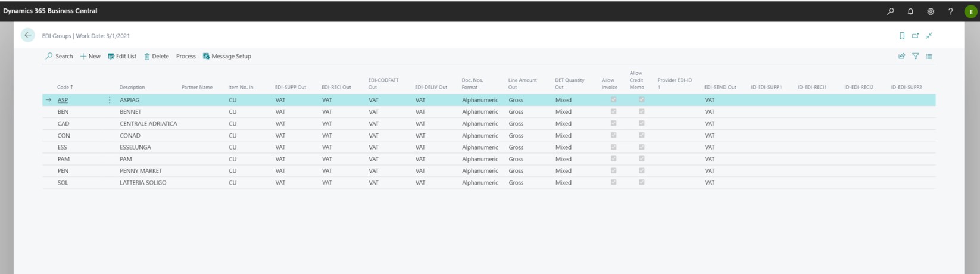Image resolution: width=980 pixels, height=274 pixels.
Task: Click the back arrow button
Action: click(x=27, y=35)
